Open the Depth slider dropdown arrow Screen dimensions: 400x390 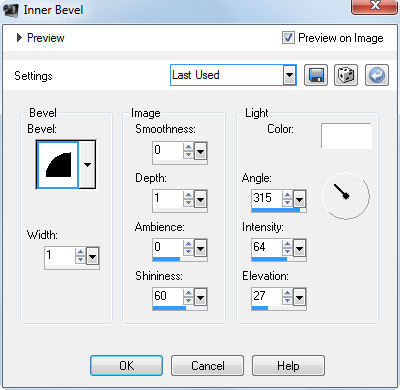(x=200, y=199)
